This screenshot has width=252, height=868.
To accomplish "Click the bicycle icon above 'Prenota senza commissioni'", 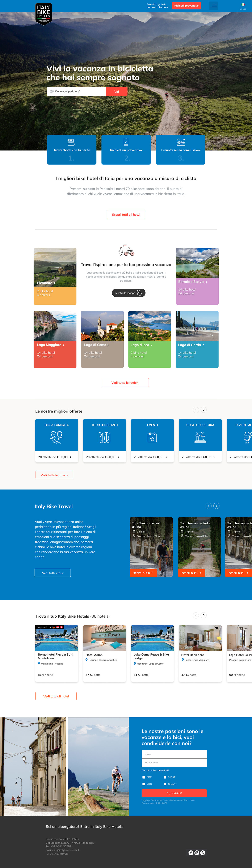I will [x=181, y=142].
